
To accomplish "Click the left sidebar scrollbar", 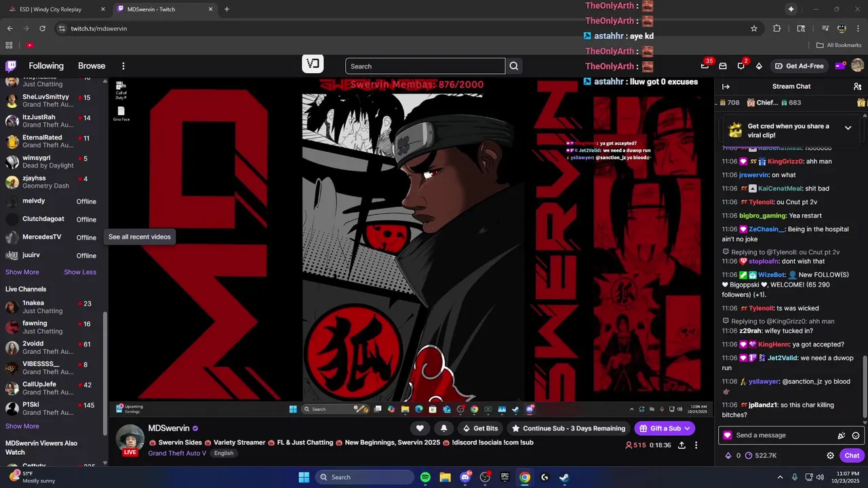I will coord(104,373).
